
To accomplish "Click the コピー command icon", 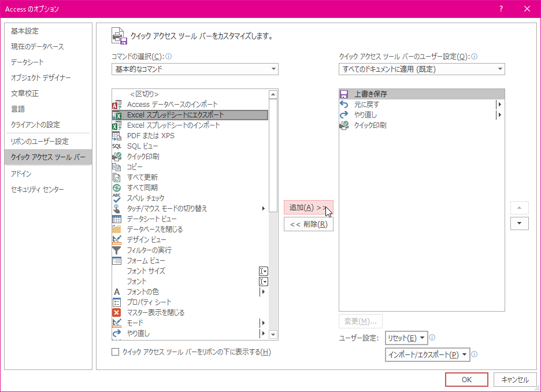I will pos(117,167).
